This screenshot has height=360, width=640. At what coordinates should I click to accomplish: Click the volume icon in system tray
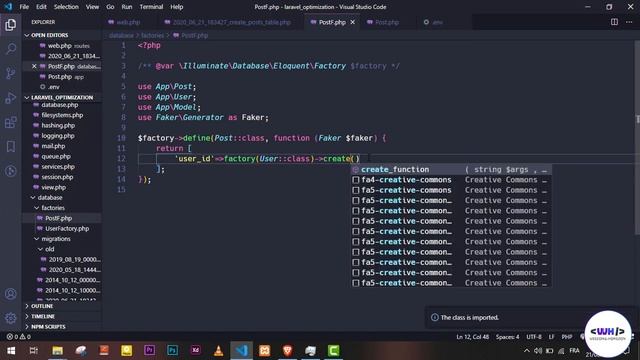pos(538,351)
